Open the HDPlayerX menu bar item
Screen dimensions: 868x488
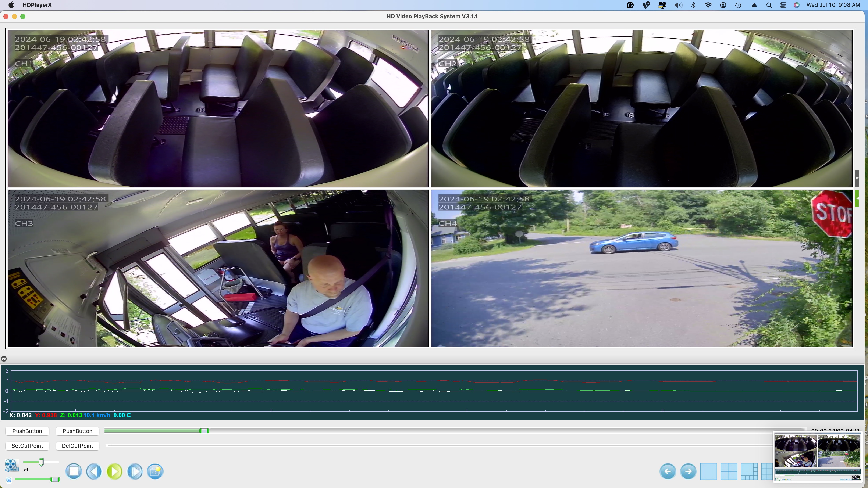(37, 5)
